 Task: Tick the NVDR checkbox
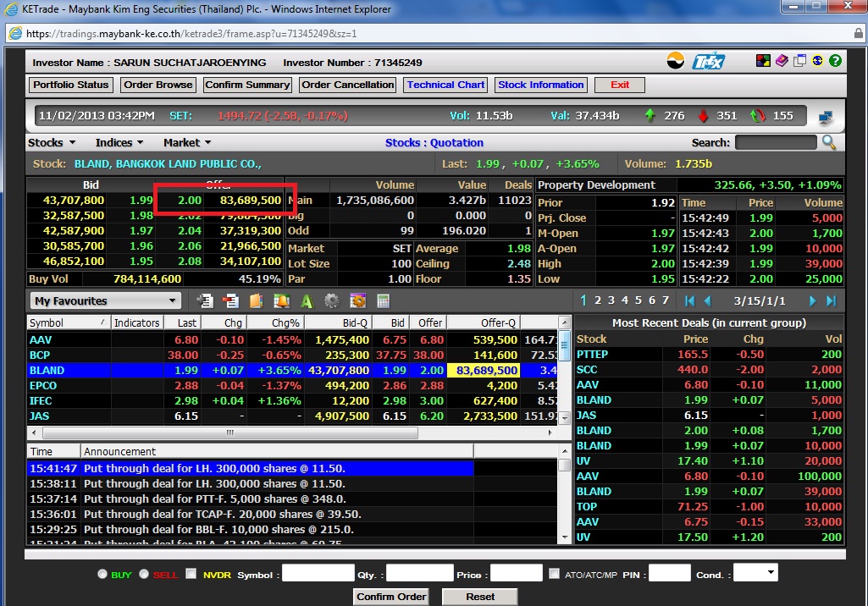click(x=191, y=573)
